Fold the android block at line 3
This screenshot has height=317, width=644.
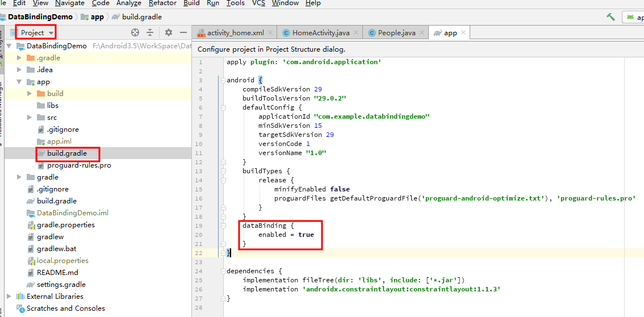point(223,80)
